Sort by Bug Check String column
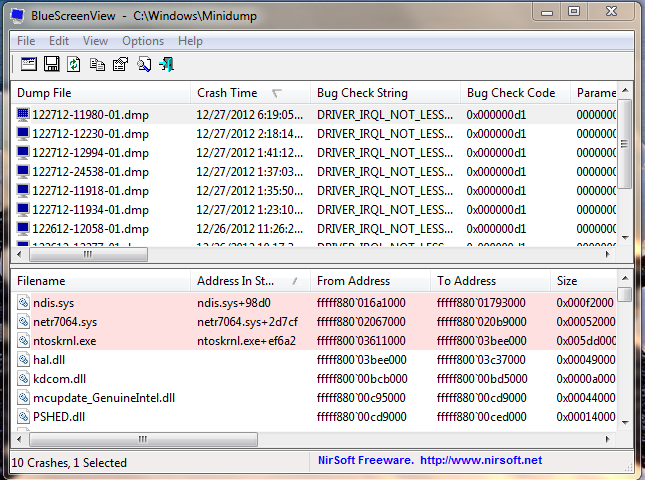This screenshot has width=645, height=480. 385,93
